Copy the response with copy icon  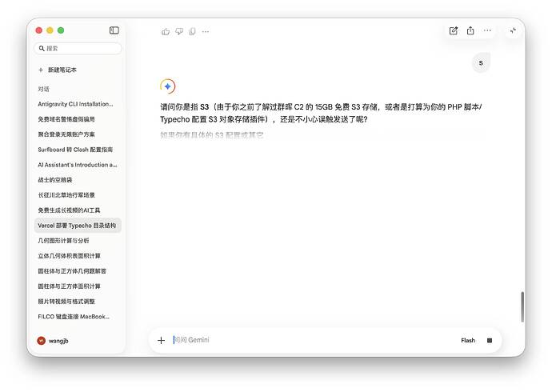click(x=192, y=32)
